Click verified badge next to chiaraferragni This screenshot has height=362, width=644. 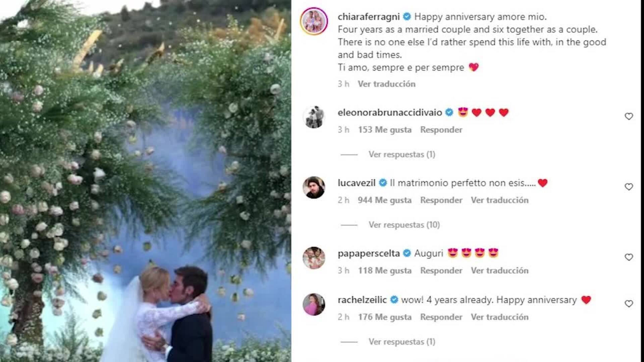(x=407, y=16)
